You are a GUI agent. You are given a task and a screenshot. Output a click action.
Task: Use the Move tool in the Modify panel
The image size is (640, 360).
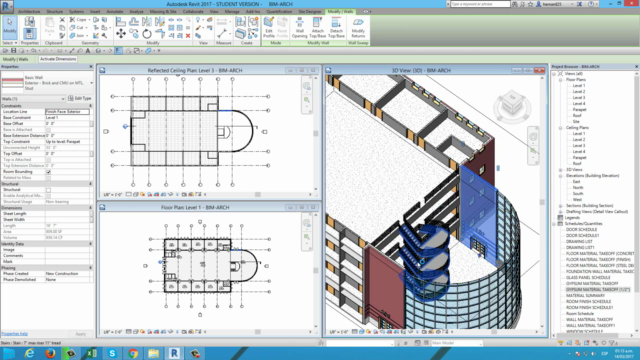[121, 33]
